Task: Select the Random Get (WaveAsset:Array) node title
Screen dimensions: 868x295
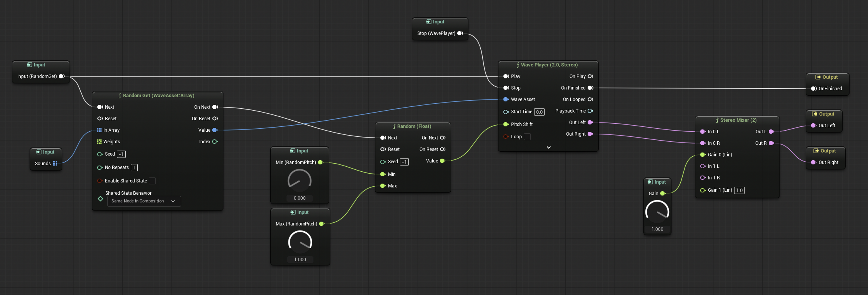Action: 158,96
